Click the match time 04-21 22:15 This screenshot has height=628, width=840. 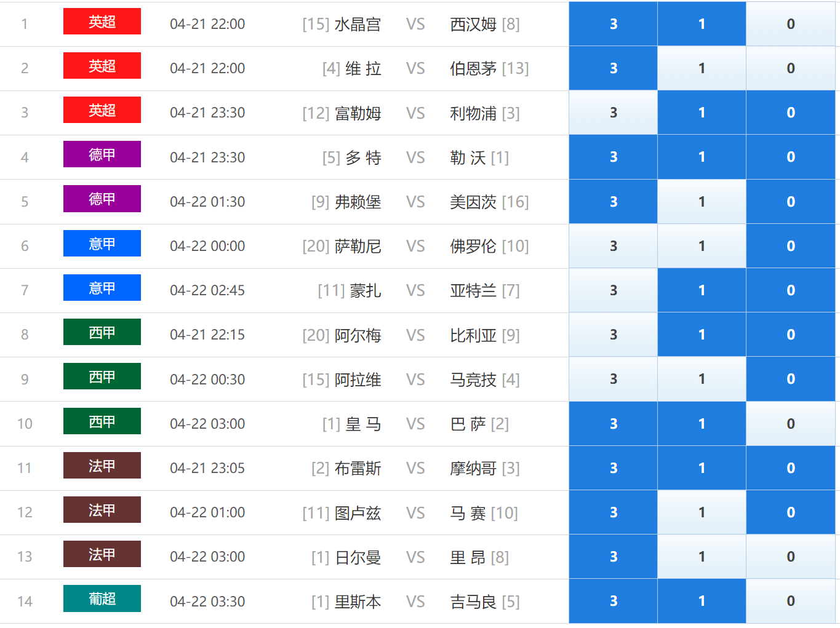[x=207, y=335]
